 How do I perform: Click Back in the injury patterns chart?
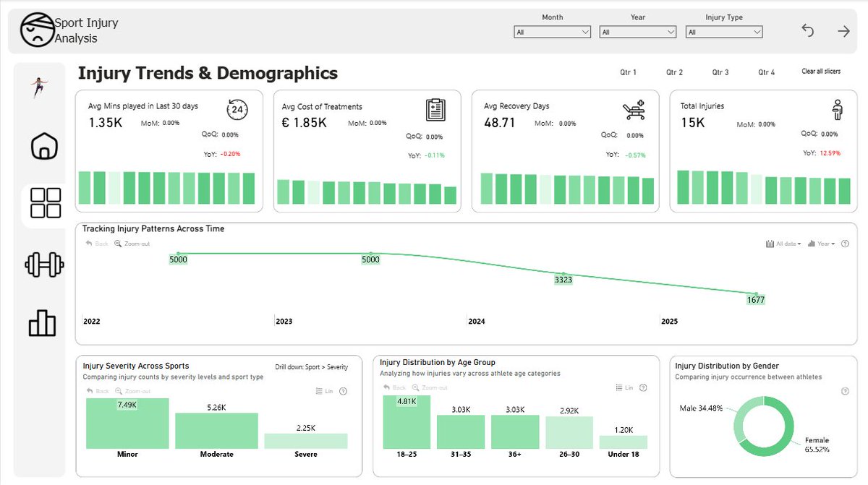[x=97, y=244]
